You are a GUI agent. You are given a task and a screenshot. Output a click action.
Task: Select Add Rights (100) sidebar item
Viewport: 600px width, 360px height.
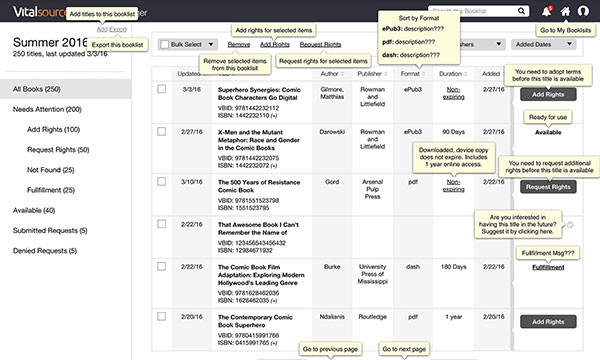click(53, 130)
